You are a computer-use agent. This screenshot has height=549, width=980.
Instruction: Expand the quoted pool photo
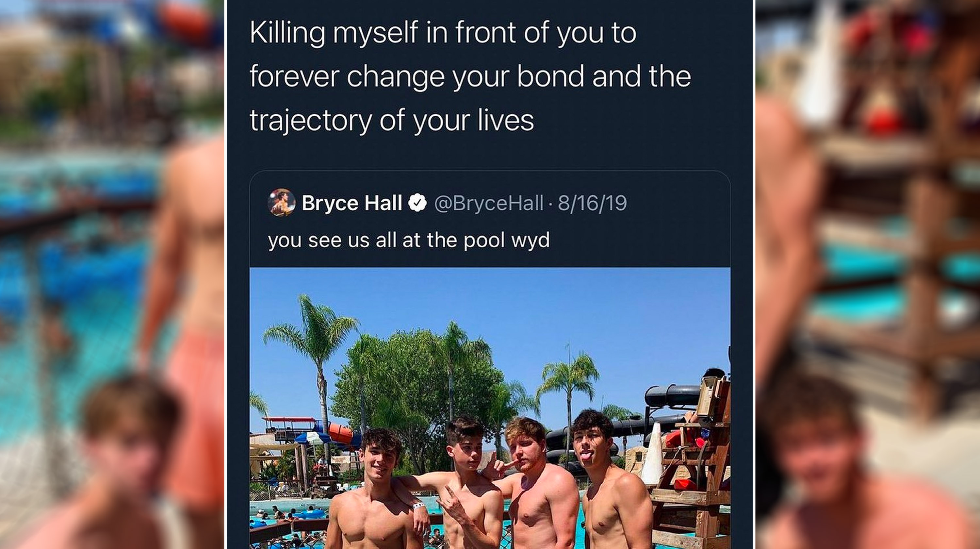(490, 408)
